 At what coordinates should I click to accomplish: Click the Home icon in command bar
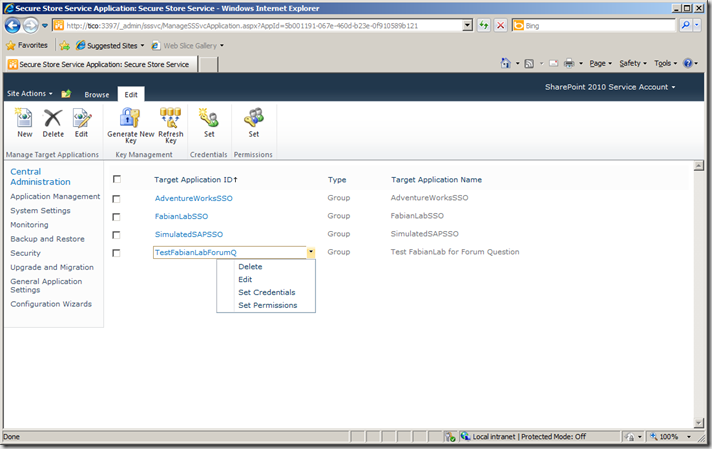click(505, 63)
